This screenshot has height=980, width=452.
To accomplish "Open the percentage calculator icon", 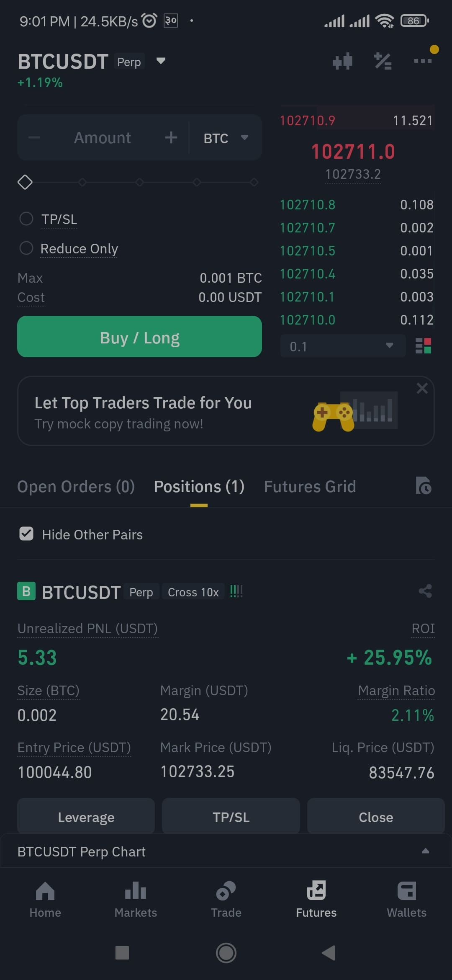I will click(x=383, y=62).
